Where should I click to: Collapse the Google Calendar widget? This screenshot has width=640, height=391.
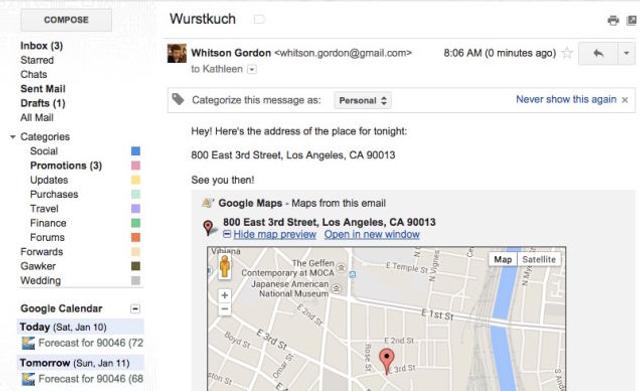click(135, 309)
